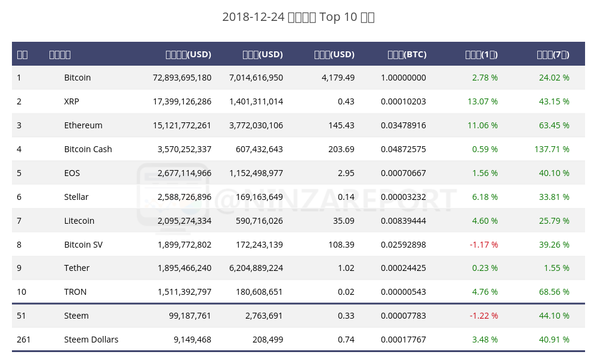
Task: Select Litecoin price 35.09
Action: tap(343, 221)
